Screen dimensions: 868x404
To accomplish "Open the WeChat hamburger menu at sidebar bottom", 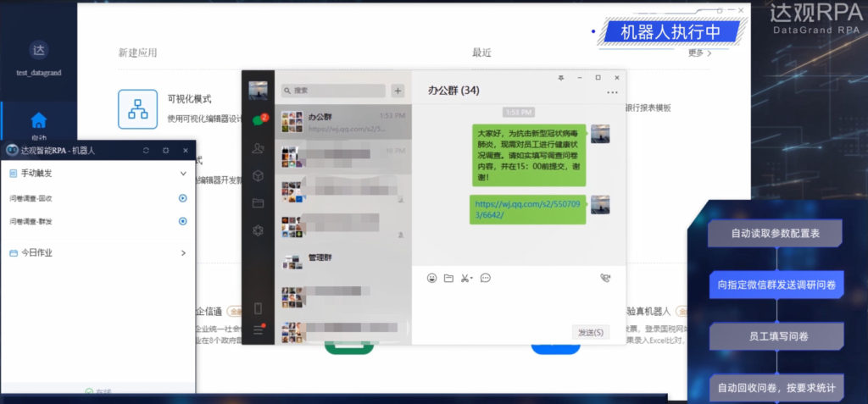I will 258,330.
